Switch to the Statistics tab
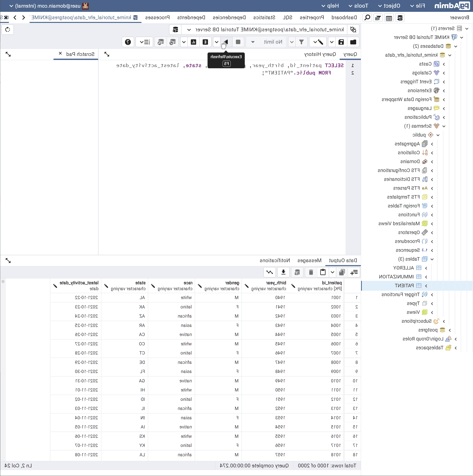 [x=264, y=18]
